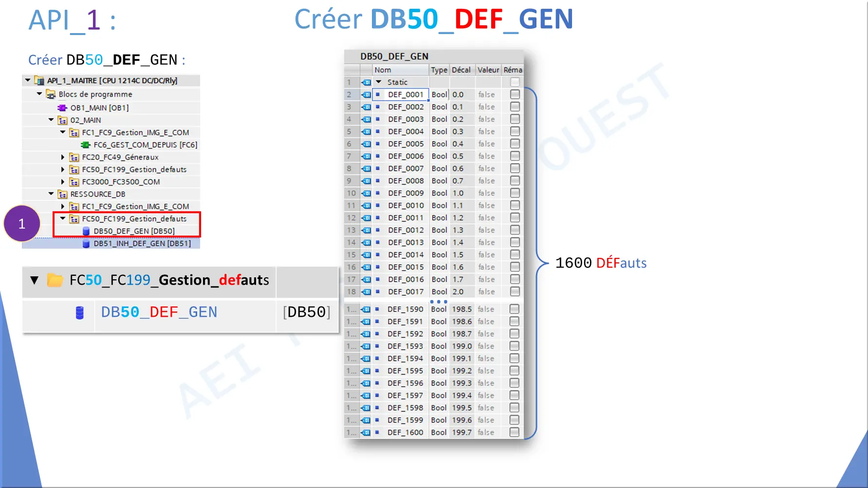
Task: Toggle the retain checkbox for DEF_0016
Action: click(x=515, y=279)
